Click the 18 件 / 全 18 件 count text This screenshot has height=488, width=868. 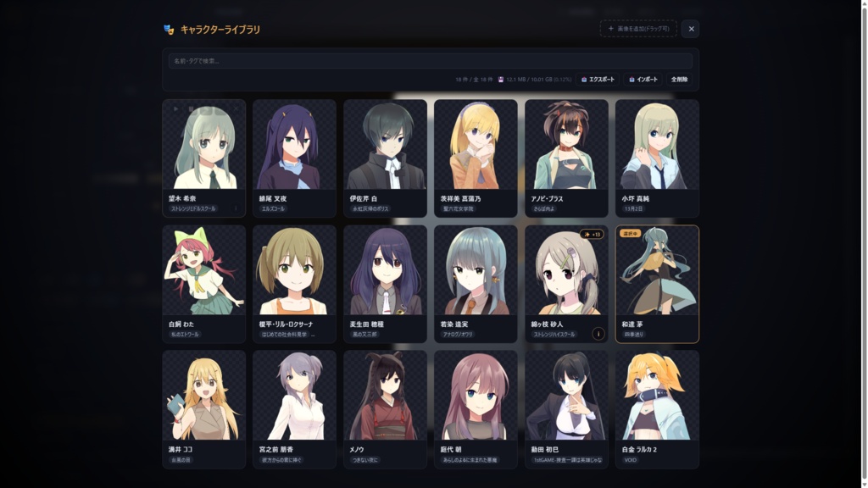pyautogui.click(x=474, y=80)
